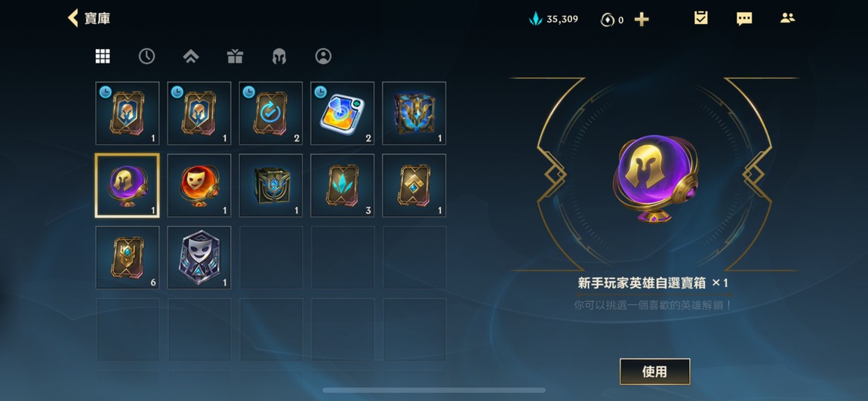Open the profile avatar filter tab
The width and height of the screenshot is (868, 401).
pos(323,56)
